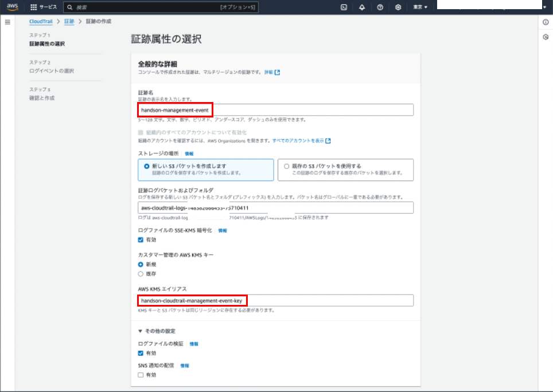Screen dimensions: 553x392
Task: Collapse the その他の設定 section
Action: [x=157, y=331]
